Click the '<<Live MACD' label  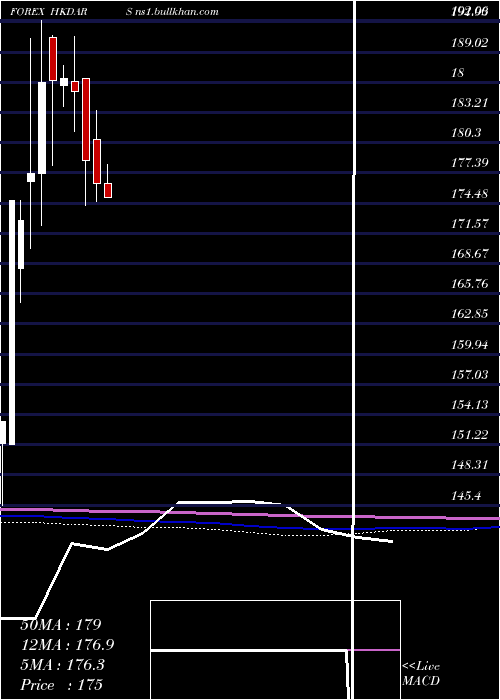421,673
